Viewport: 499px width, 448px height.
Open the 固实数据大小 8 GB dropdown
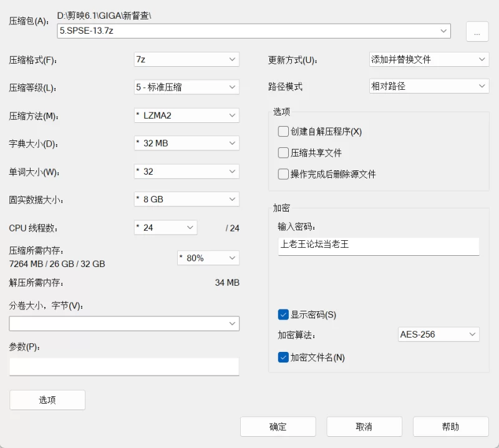pos(187,199)
